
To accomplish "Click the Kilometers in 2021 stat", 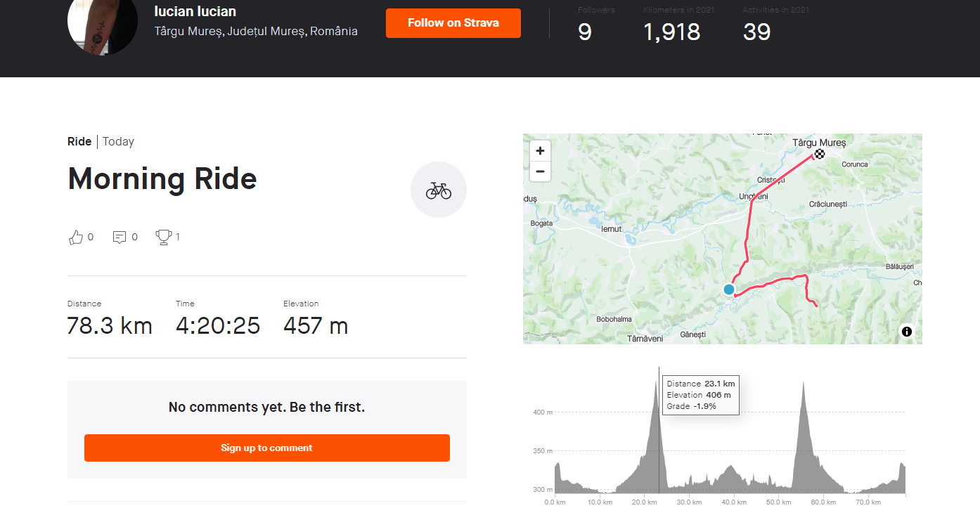I will coord(671,32).
